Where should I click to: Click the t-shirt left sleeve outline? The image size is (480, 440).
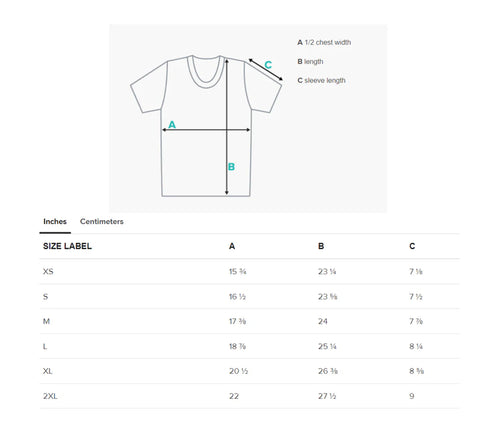pyautogui.click(x=149, y=87)
